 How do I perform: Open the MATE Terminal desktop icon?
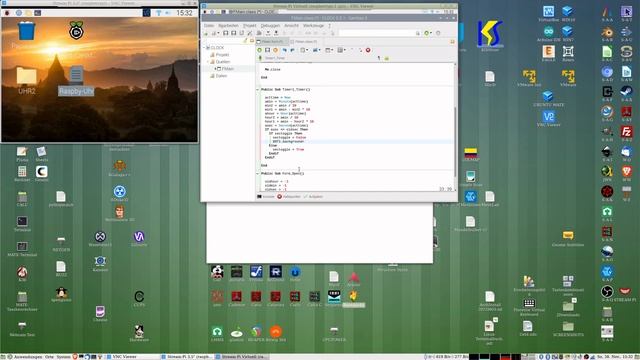tap(22, 249)
